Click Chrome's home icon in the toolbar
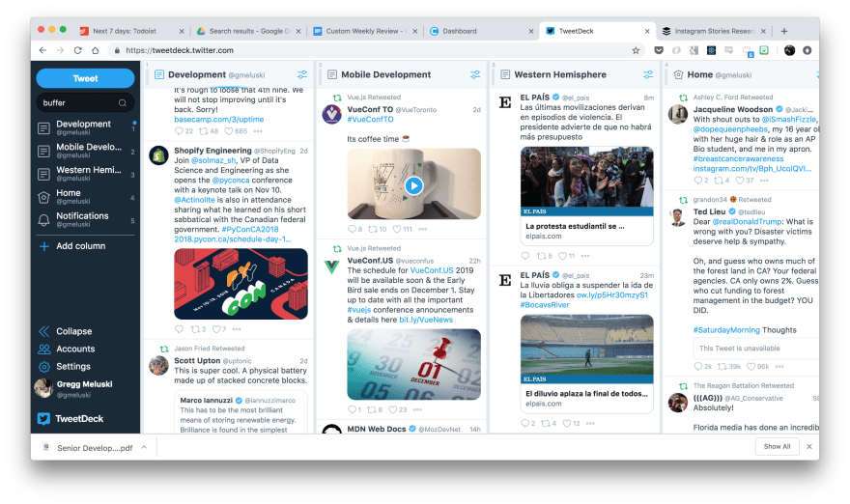 96,50
